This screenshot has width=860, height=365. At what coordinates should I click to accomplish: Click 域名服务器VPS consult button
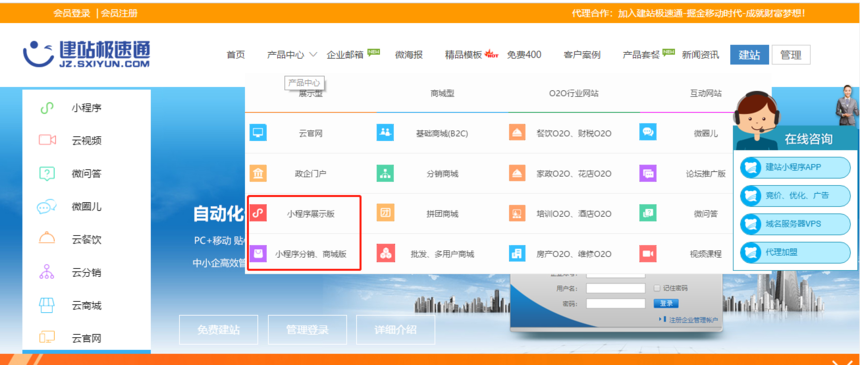point(795,224)
